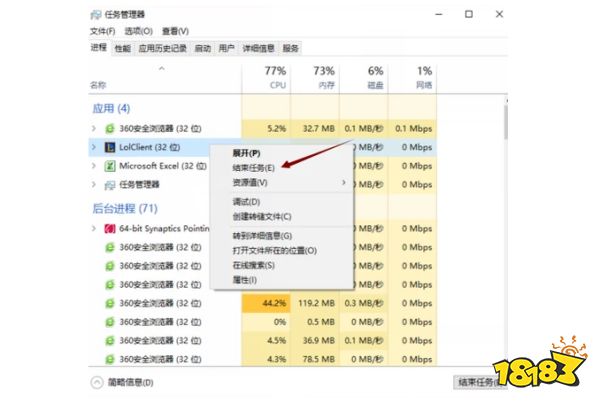Screen dimensions: 600x404
Task: Expand the 64-bit Synaptics Pointing row
Action: 94,228
